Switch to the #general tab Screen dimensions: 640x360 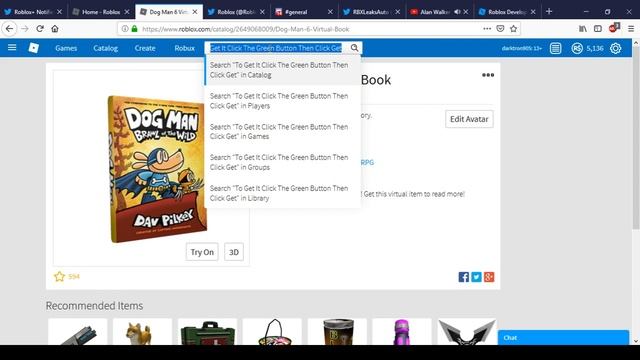[x=304, y=12]
